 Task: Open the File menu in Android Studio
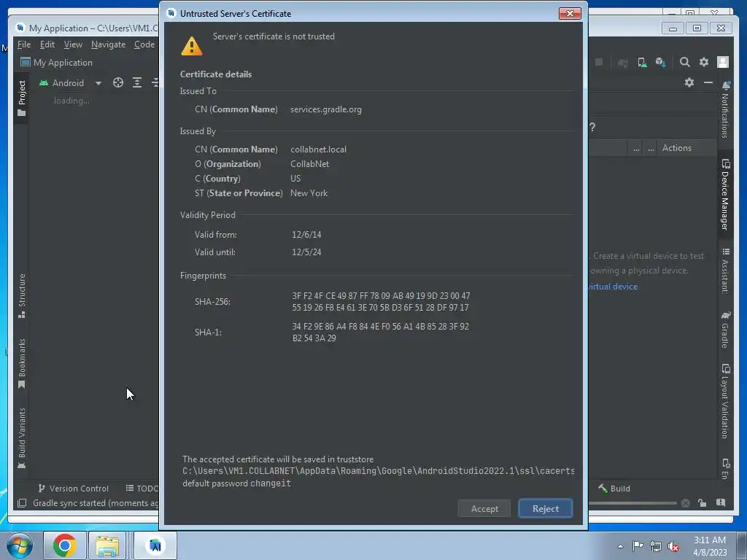point(24,44)
